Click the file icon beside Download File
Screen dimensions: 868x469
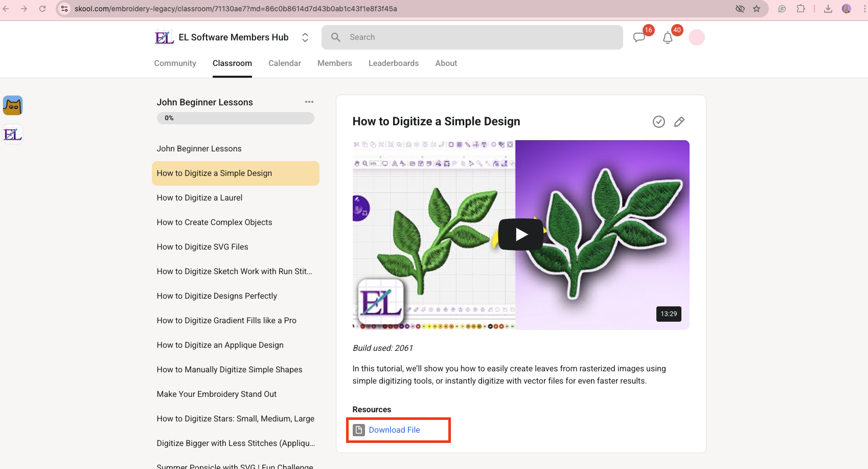pyautogui.click(x=359, y=430)
